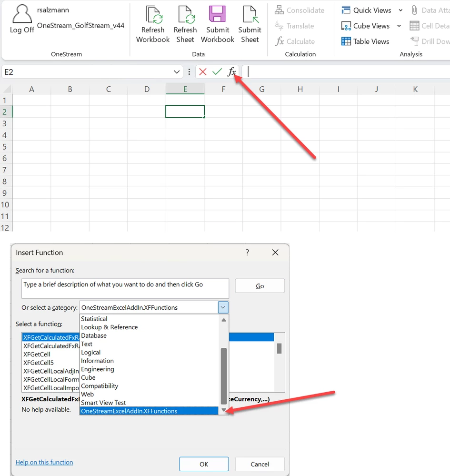450x476 pixels.
Task: Toggle the category combo box arrow
Action: (x=223, y=307)
